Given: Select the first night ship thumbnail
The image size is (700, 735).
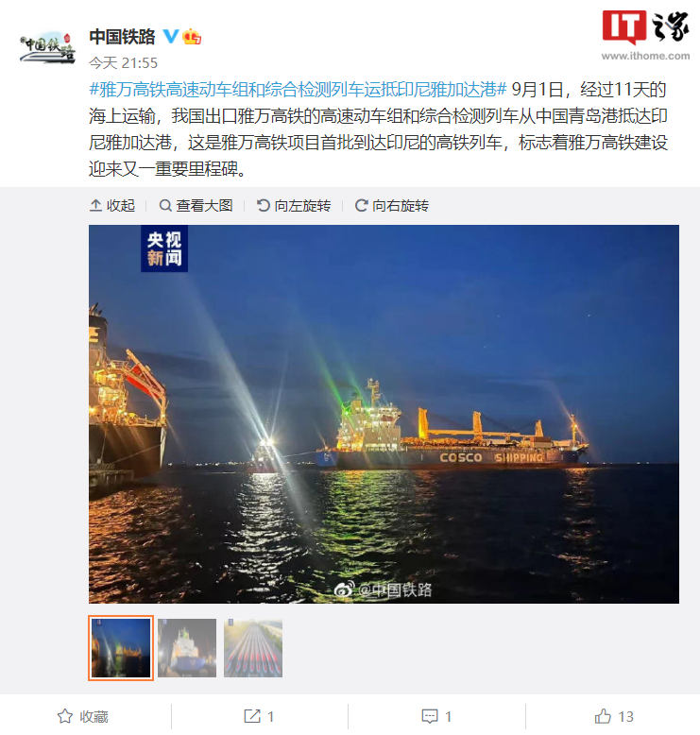Looking at the screenshot, I should pyautogui.click(x=121, y=648).
